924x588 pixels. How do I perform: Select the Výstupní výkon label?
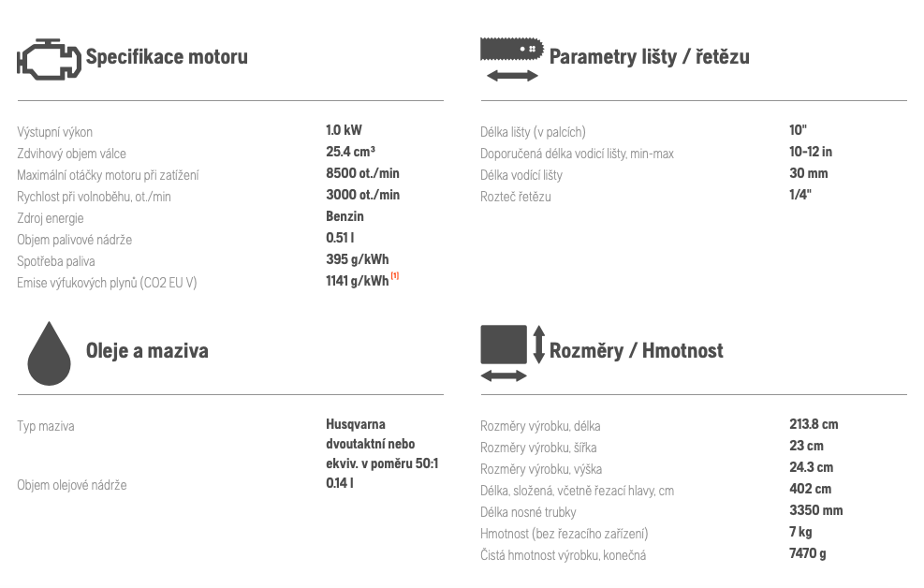[55, 132]
